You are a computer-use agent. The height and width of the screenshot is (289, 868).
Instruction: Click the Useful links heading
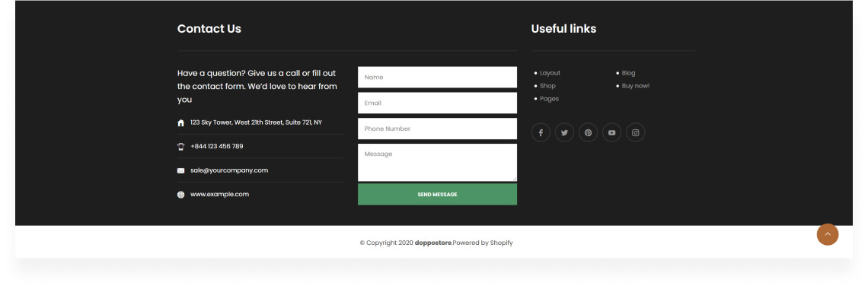[x=563, y=29]
